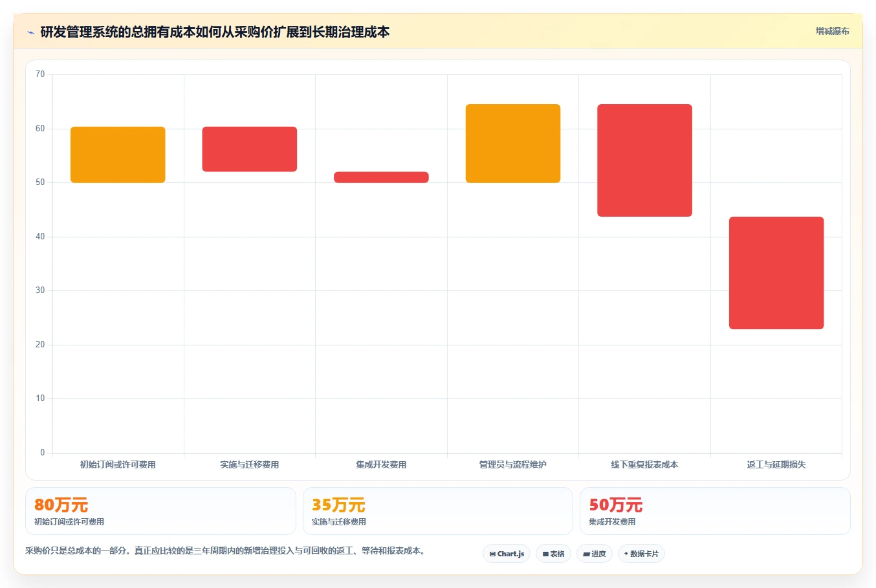This screenshot has height=588, width=876.
Task: Click x-axis label 集成开发费用
Action: pos(381,464)
